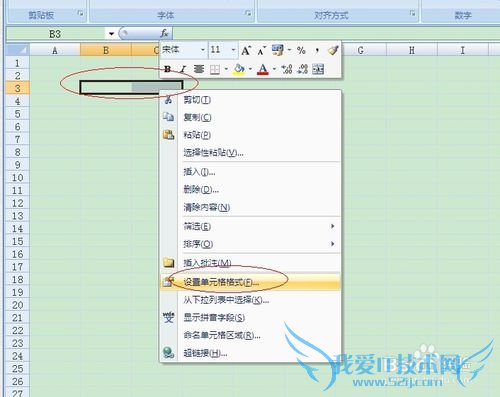The height and width of the screenshot is (397, 500).
Task: Choose 命名单元格区域(R)... from context menu
Action: [x=251, y=335]
